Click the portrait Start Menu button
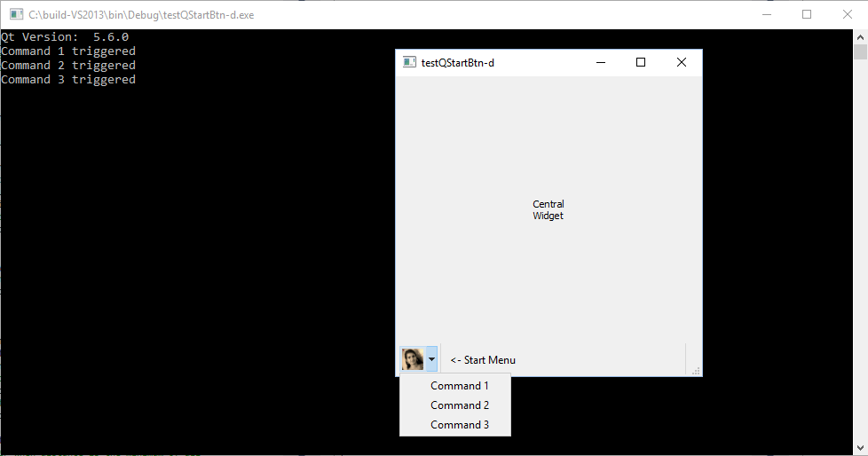The height and width of the screenshot is (456, 868). click(413, 359)
